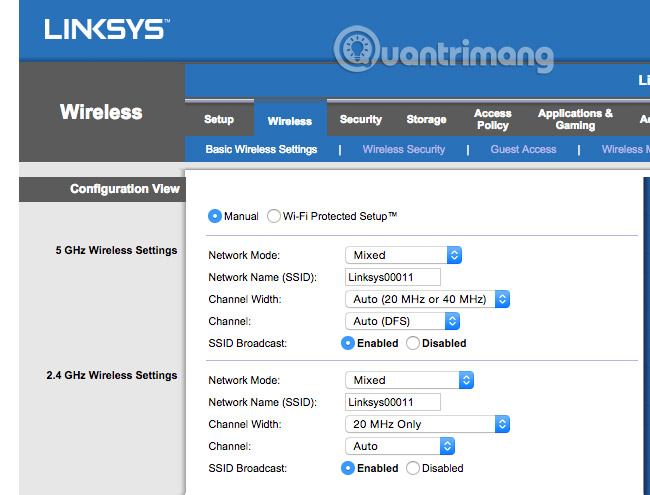Enable 2.4 GHz SSID Broadcast
Viewport: 650px width, 495px height.
click(348, 468)
